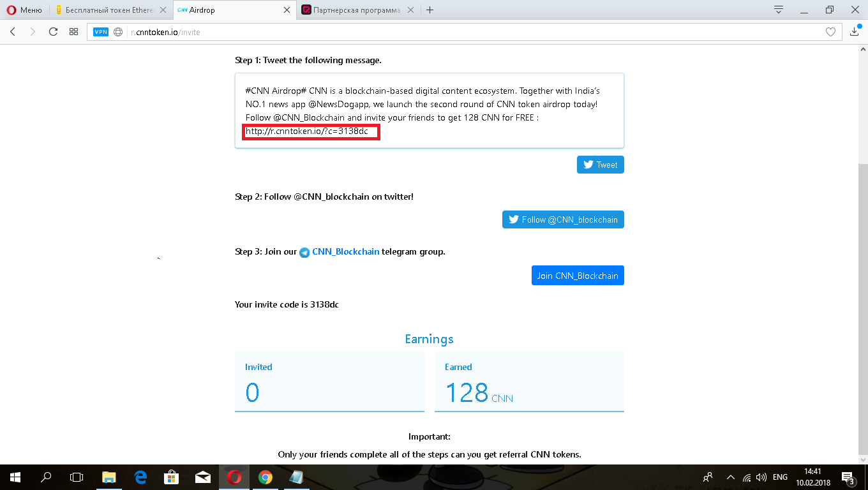Click the http://r.cnntoken.io/?c=3138dc referral URL text
The height and width of the screenshot is (490, 868).
coord(307,131)
